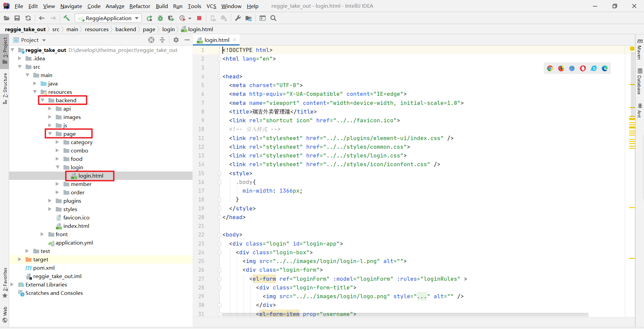
Task: Toggle the Database tool window
Action: tap(640, 81)
